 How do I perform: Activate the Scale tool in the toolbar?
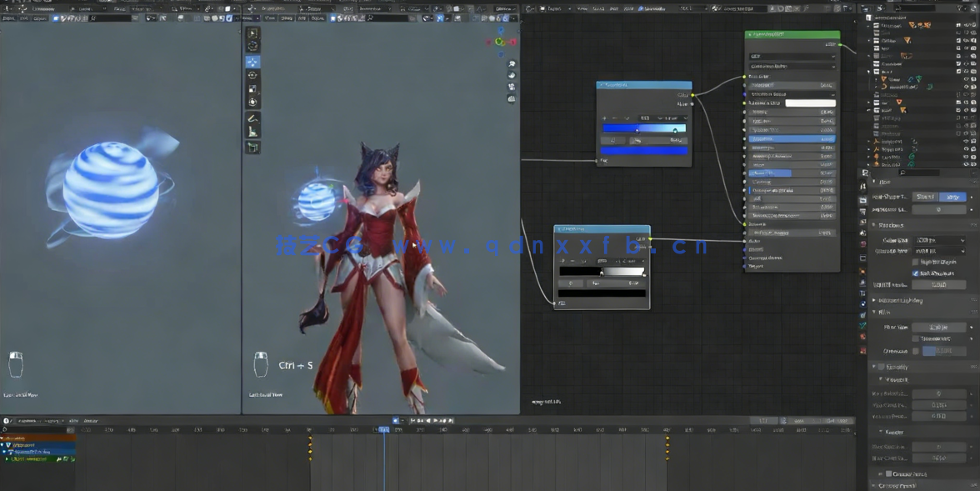[x=253, y=89]
